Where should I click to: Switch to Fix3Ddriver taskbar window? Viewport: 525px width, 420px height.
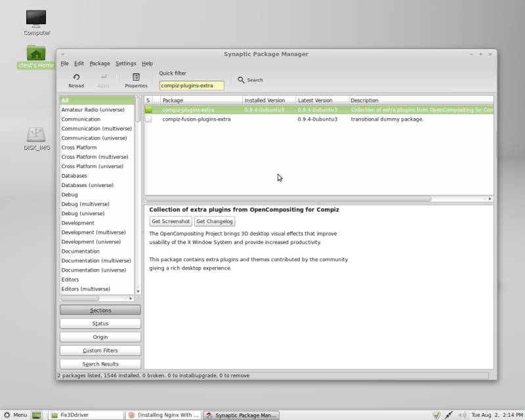pyautogui.click(x=86, y=415)
